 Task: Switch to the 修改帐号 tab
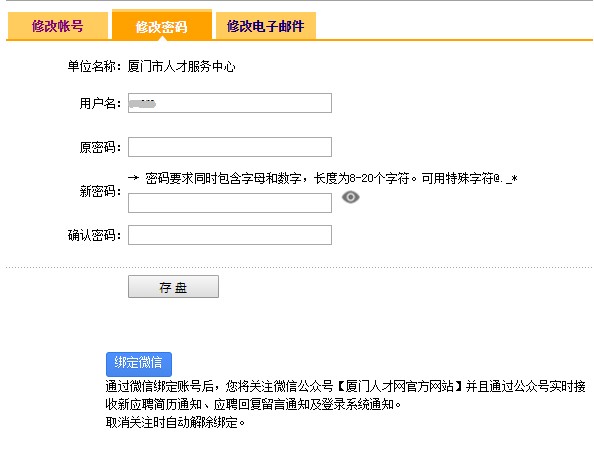[x=58, y=25]
